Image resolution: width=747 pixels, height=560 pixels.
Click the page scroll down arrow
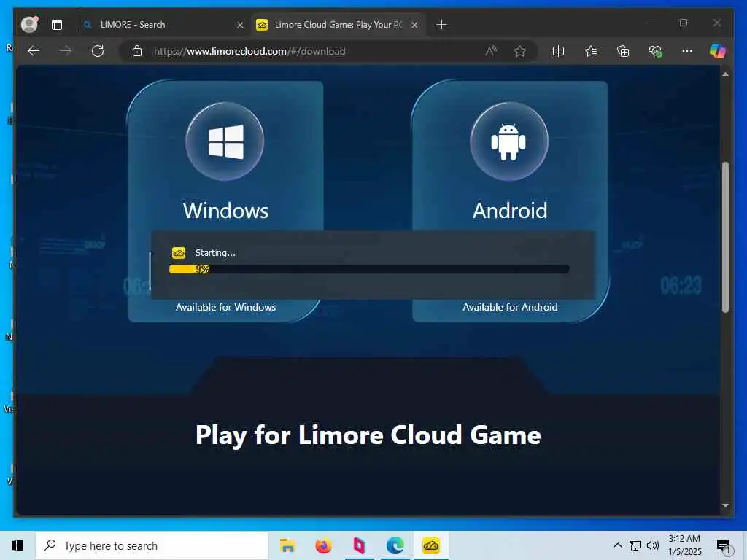(725, 506)
